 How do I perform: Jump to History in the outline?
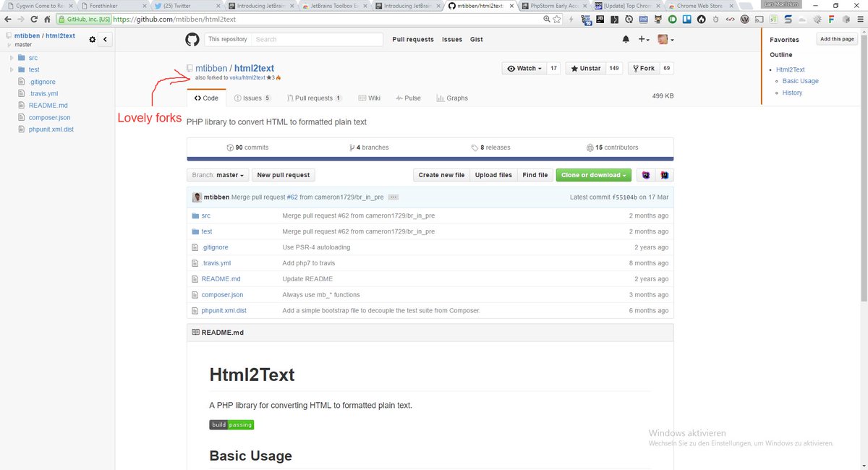[x=792, y=93]
